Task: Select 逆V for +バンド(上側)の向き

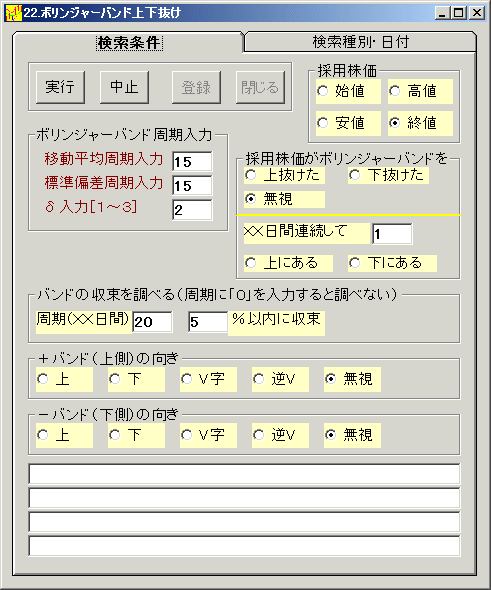Action: 280,379
